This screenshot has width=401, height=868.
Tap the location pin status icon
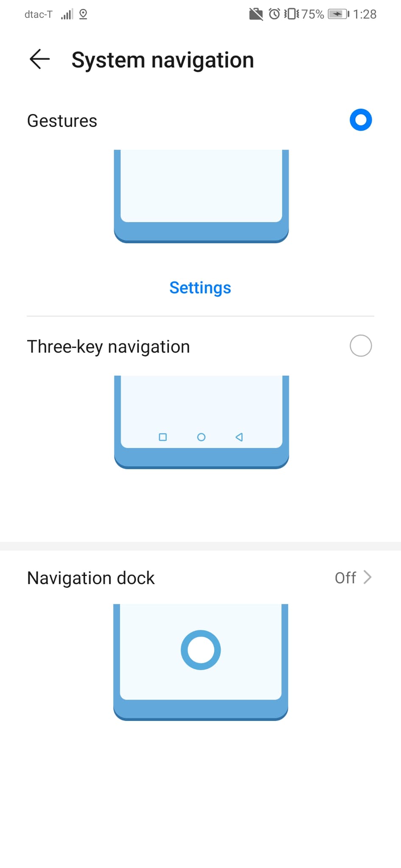(x=83, y=14)
